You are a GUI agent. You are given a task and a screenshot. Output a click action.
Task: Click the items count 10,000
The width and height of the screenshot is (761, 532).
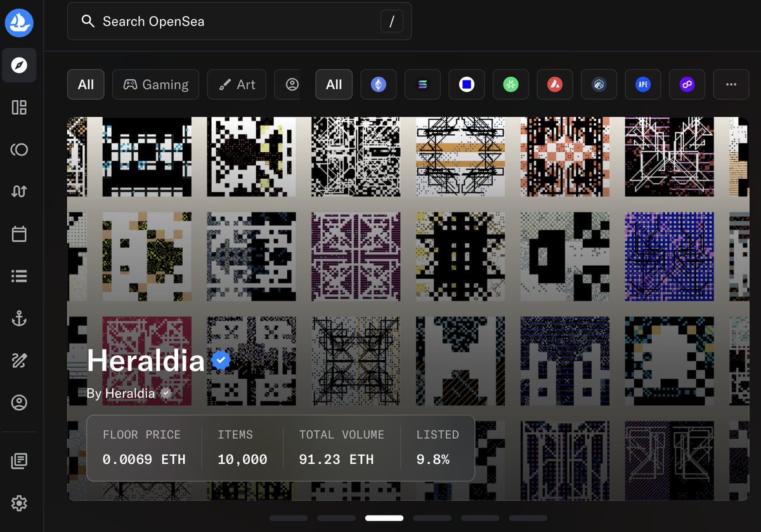242,459
